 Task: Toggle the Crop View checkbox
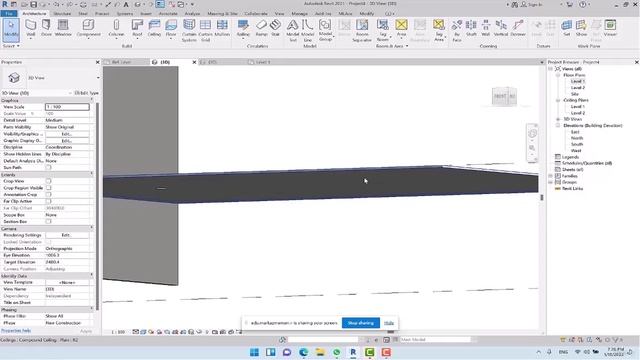(x=48, y=181)
